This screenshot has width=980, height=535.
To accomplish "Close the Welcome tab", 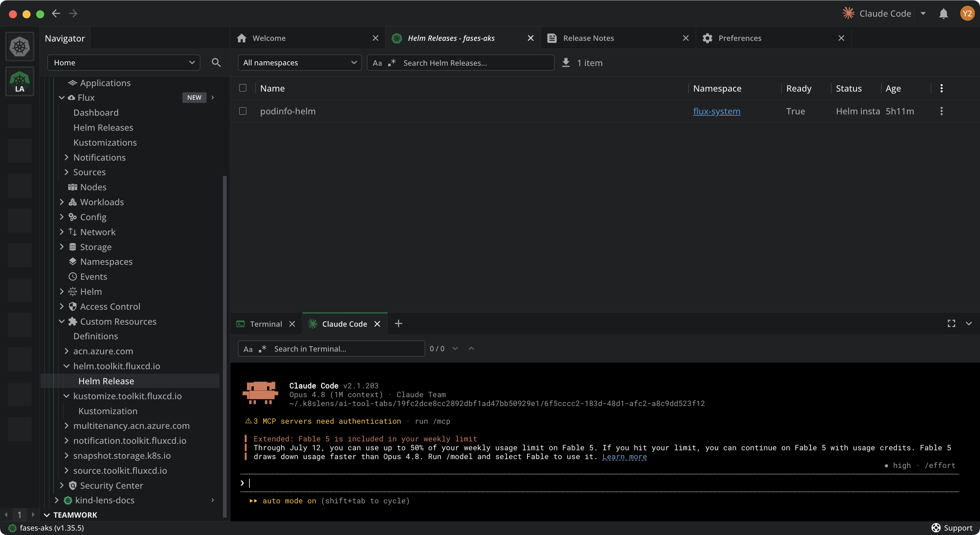I will [x=375, y=38].
